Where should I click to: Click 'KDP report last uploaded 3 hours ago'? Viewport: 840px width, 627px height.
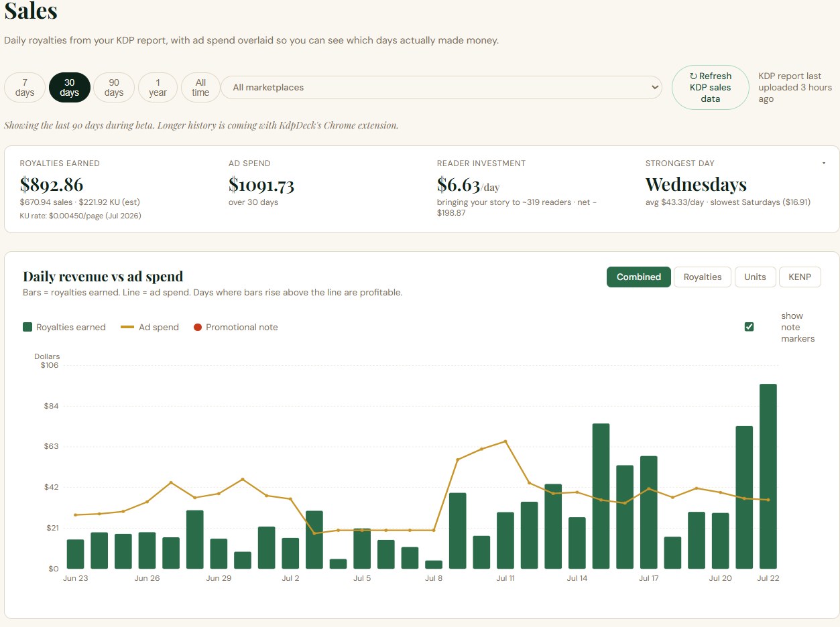(x=795, y=87)
